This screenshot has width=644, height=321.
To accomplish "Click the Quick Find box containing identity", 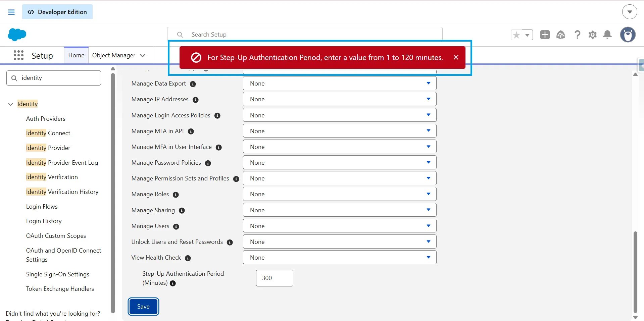I will (54, 78).
